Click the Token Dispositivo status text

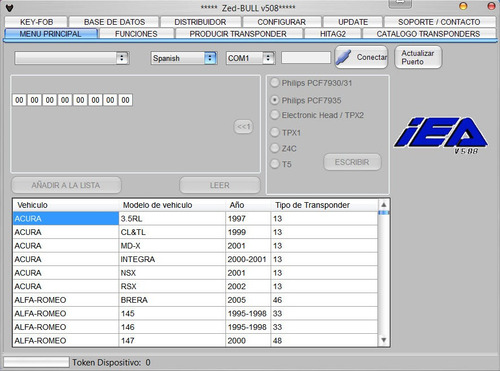(x=111, y=362)
